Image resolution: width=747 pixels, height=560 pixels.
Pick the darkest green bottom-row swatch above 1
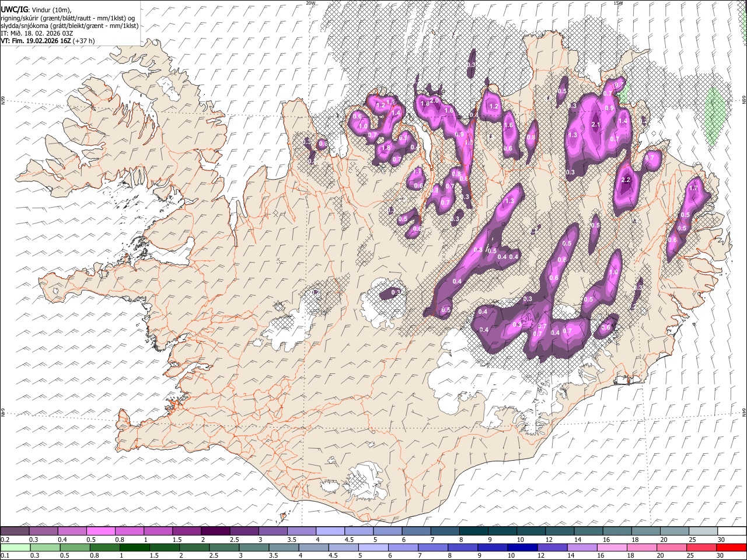(x=134, y=548)
